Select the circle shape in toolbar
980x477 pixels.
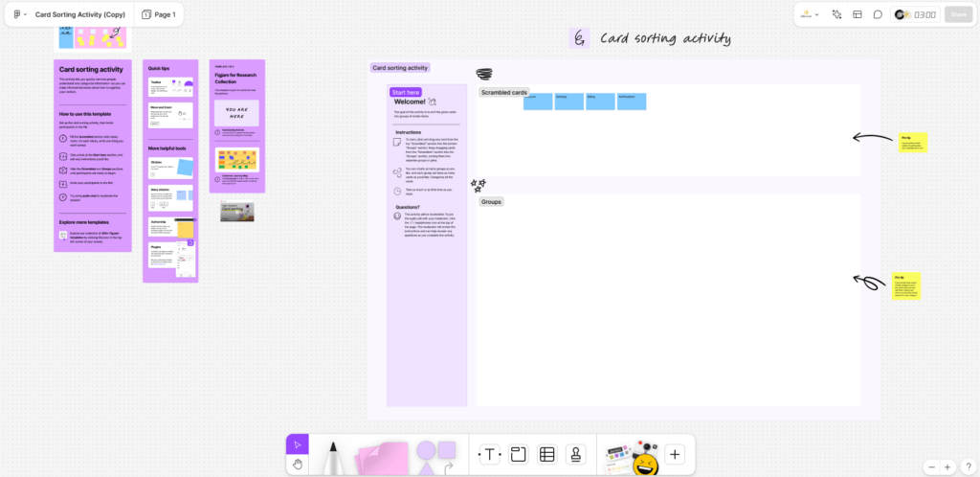pyautogui.click(x=426, y=450)
